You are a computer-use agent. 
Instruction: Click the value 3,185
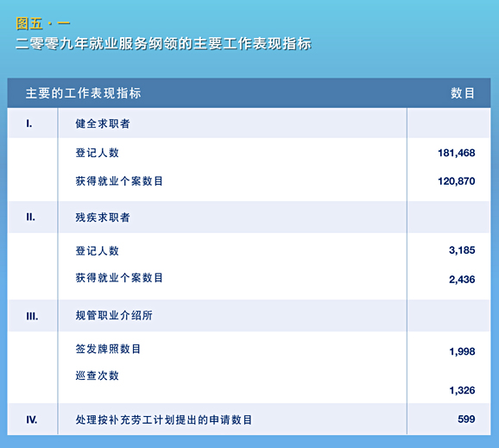coord(462,250)
